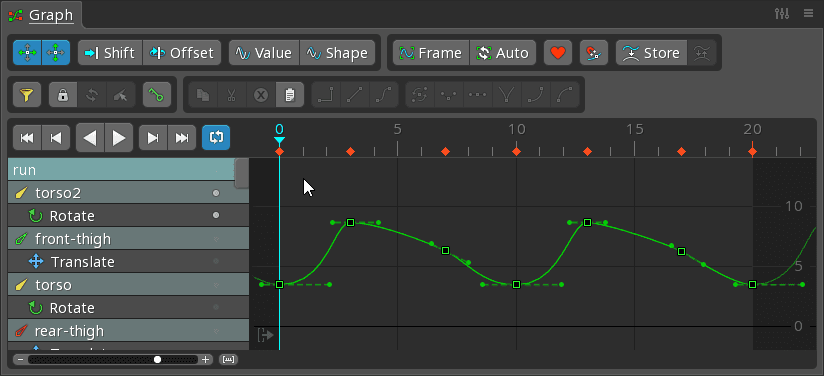Click the filter funnel icon
824x376 pixels.
pos(27,95)
